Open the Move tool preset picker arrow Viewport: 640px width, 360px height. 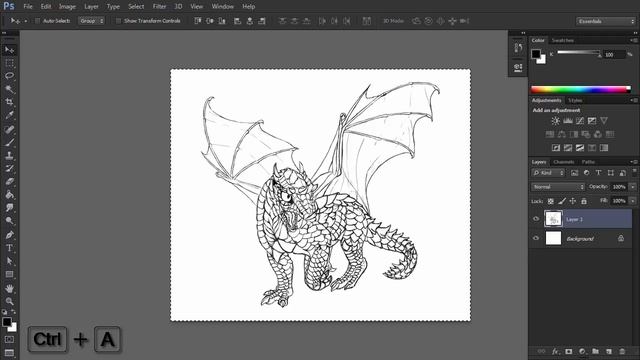[26, 21]
